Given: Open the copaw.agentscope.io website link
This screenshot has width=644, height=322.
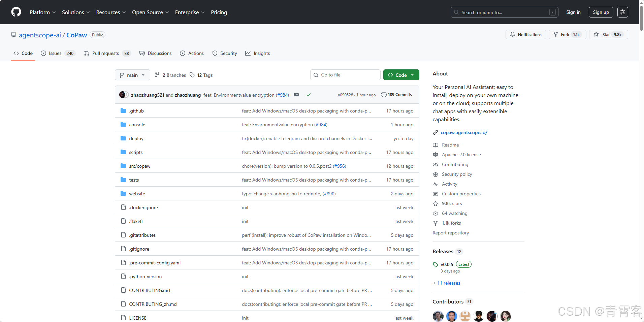Looking at the screenshot, I should coord(464,132).
